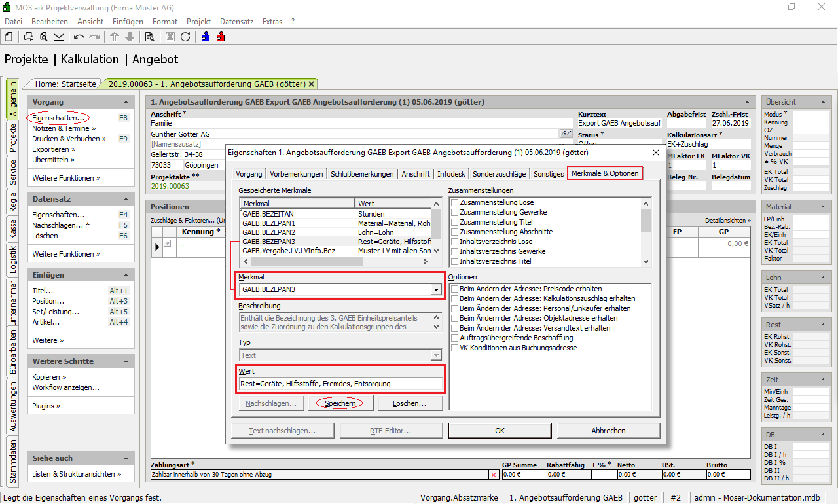Open print preview with magnifier icon

[x=43, y=37]
